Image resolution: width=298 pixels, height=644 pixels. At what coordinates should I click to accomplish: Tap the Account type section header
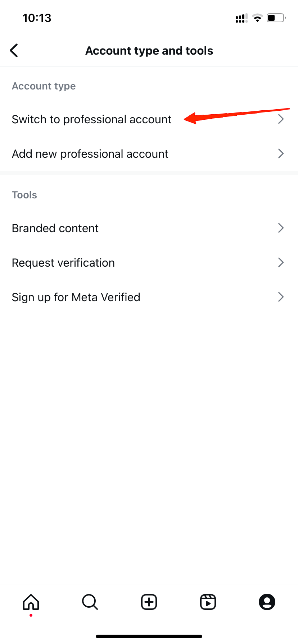click(44, 86)
